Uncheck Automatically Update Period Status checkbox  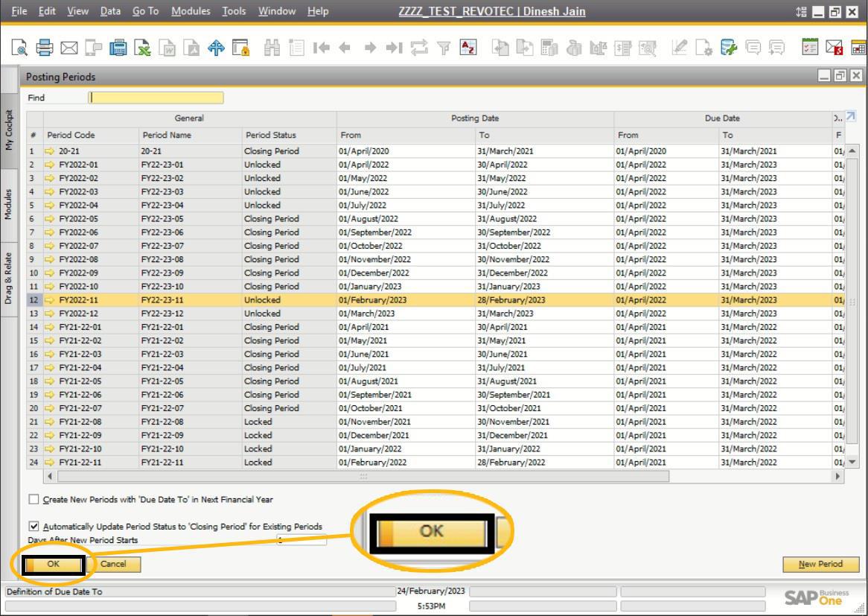coord(33,527)
